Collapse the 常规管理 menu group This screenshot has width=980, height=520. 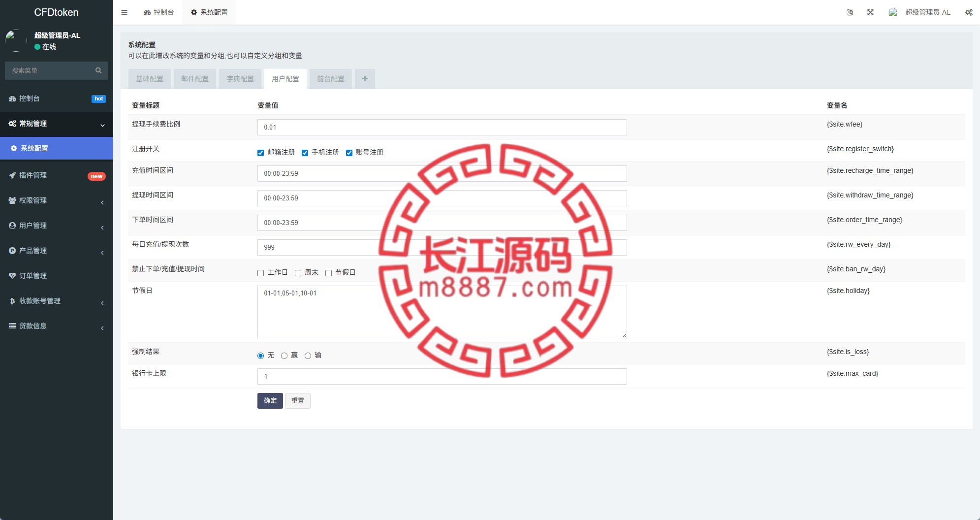coord(57,124)
